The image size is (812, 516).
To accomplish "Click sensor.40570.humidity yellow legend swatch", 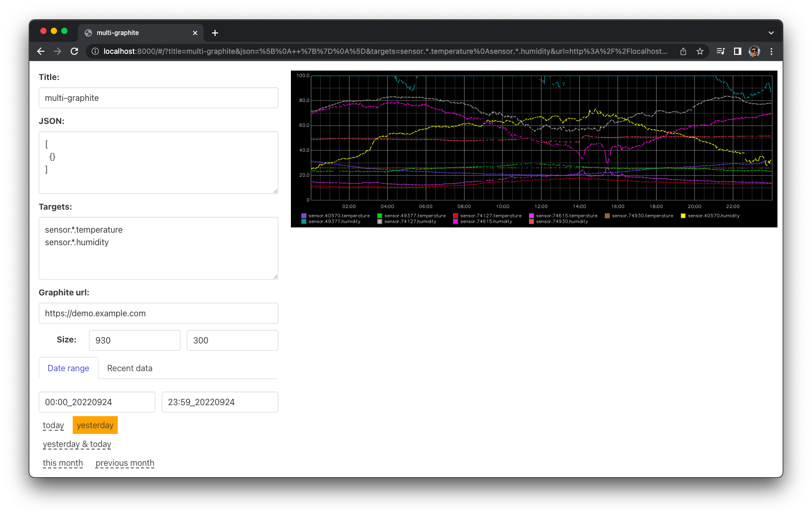I will [x=683, y=216].
